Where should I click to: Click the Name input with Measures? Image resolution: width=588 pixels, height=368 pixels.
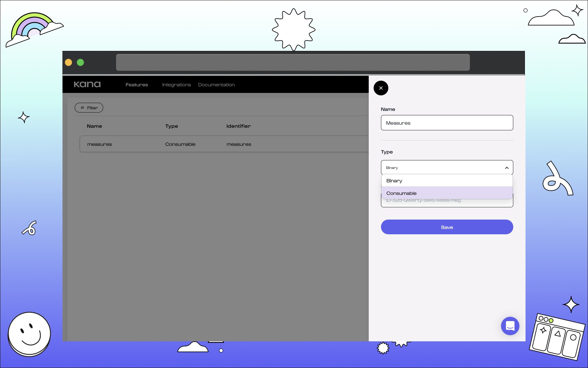click(447, 123)
